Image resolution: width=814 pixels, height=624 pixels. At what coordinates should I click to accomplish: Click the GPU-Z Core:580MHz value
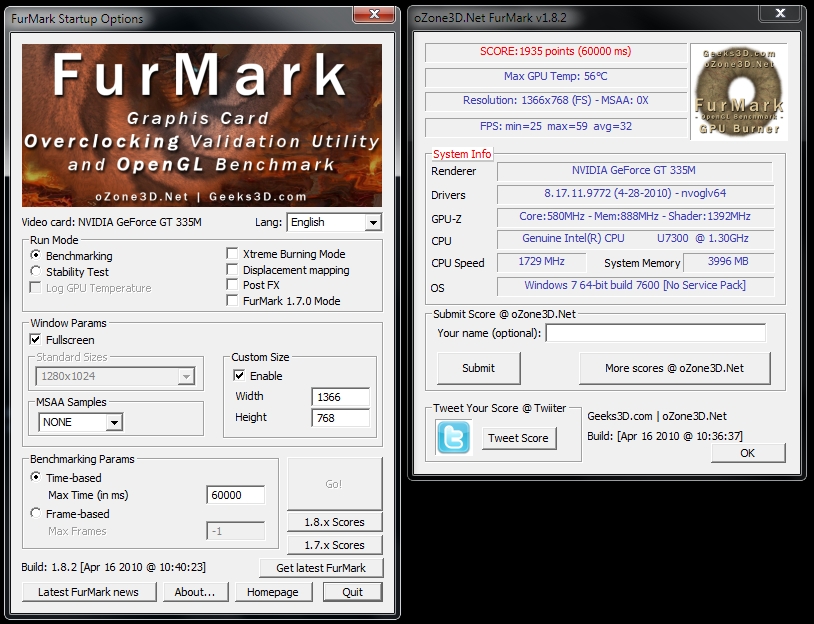click(635, 216)
